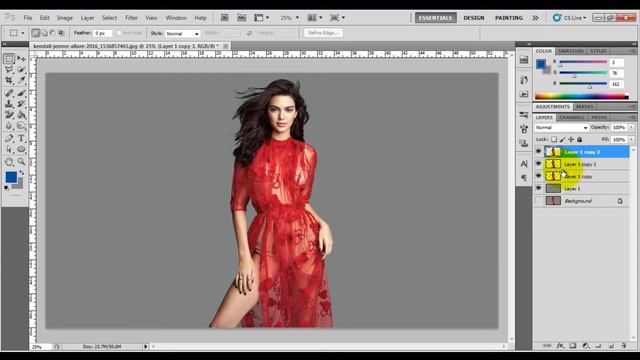Hide the Layer 1 layer

coord(538,189)
